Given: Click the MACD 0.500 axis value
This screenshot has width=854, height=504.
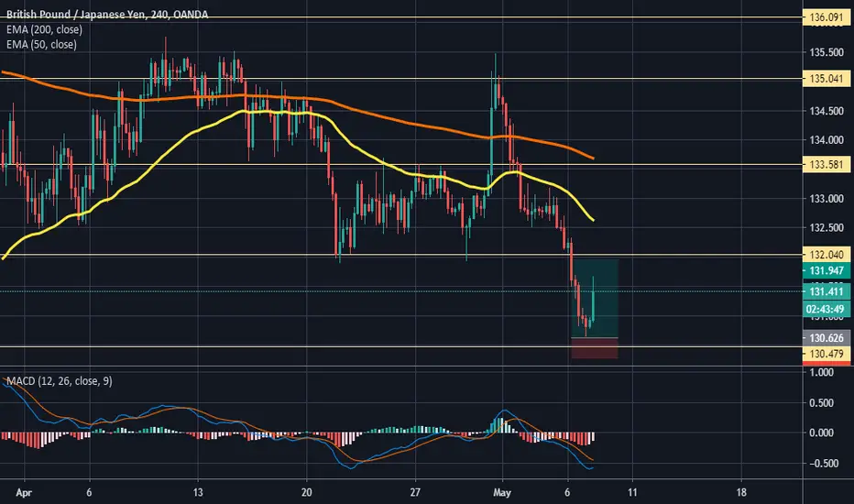Looking at the screenshot, I should (822, 402).
